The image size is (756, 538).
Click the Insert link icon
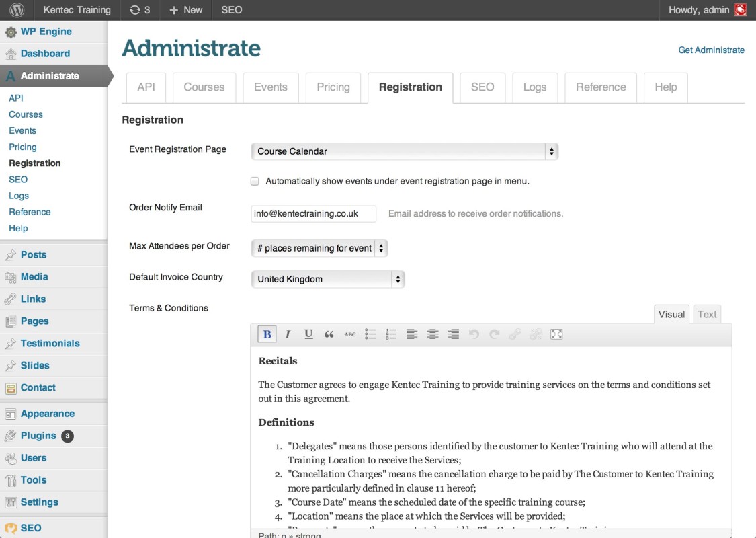point(515,334)
